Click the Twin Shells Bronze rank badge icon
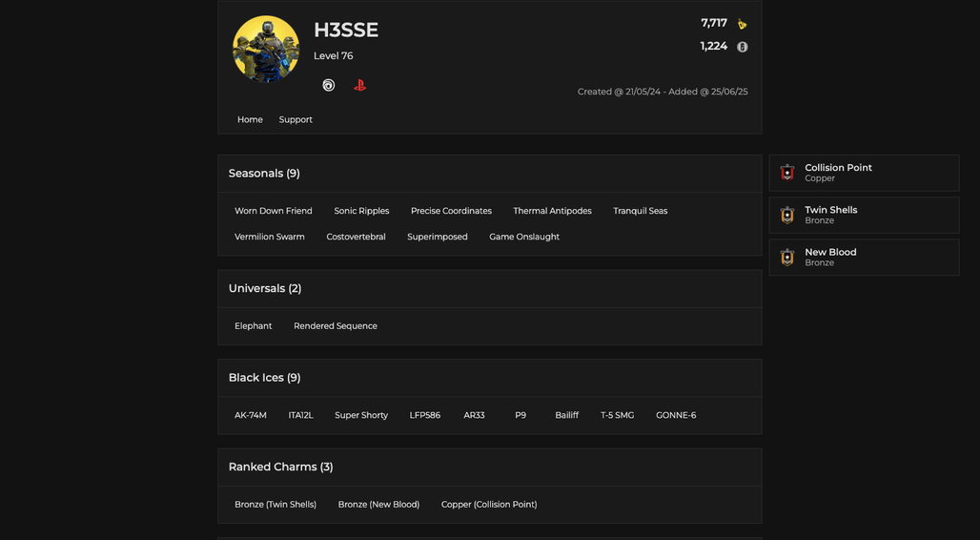This screenshot has height=540, width=980. point(787,216)
